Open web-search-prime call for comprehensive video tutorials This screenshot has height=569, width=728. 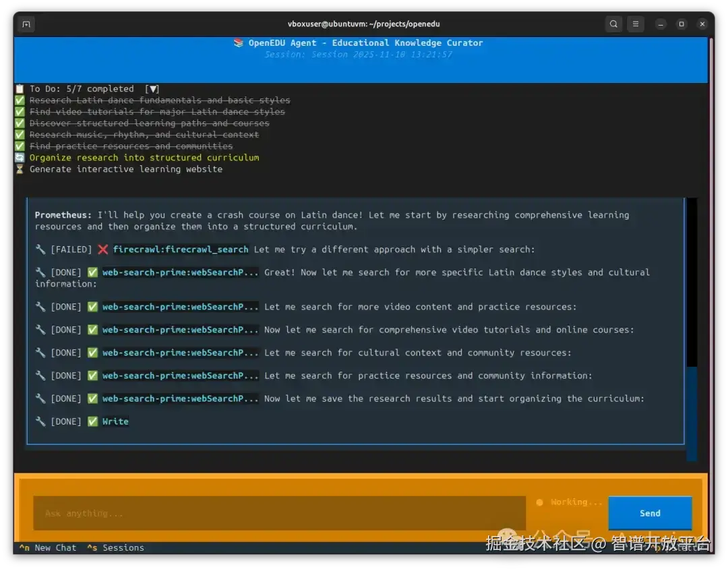tap(180, 330)
